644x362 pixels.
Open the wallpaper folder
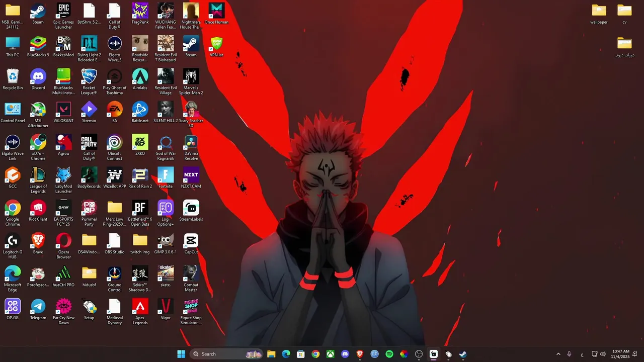(x=599, y=14)
